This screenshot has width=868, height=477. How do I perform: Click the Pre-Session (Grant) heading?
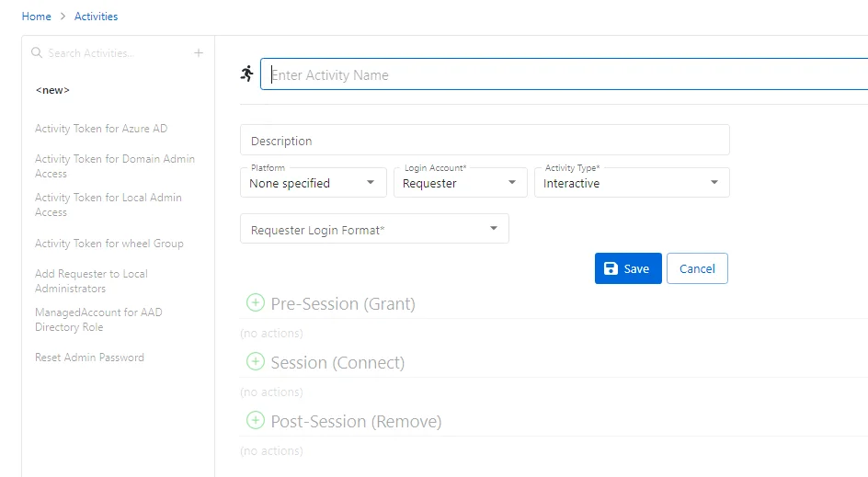point(343,304)
